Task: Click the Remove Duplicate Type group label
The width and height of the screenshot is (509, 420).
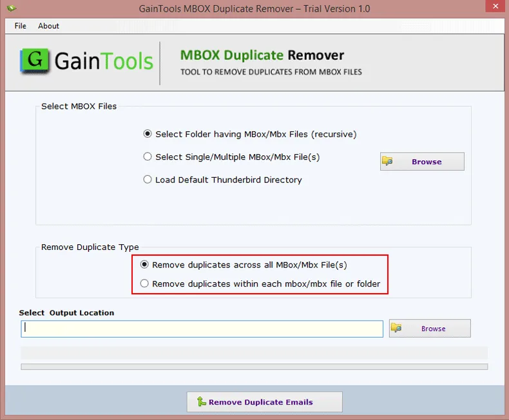Action: [x=90, y=247]
